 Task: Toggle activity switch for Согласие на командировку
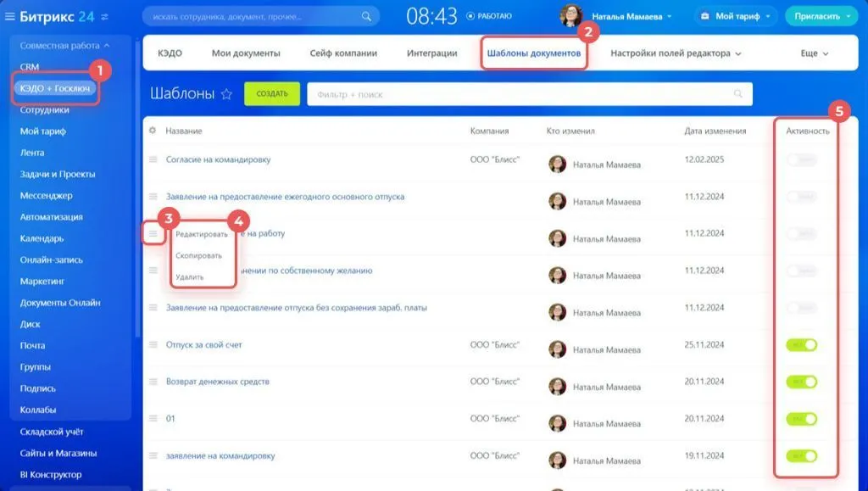[801, 159]
